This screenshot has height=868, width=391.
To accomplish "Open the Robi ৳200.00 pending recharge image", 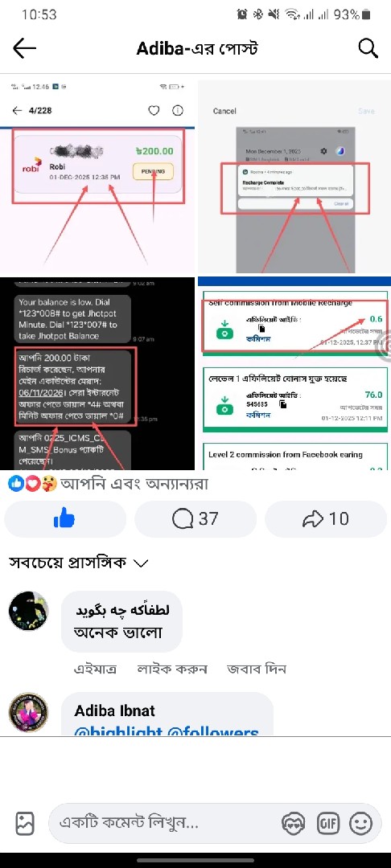I will (97, 176).
